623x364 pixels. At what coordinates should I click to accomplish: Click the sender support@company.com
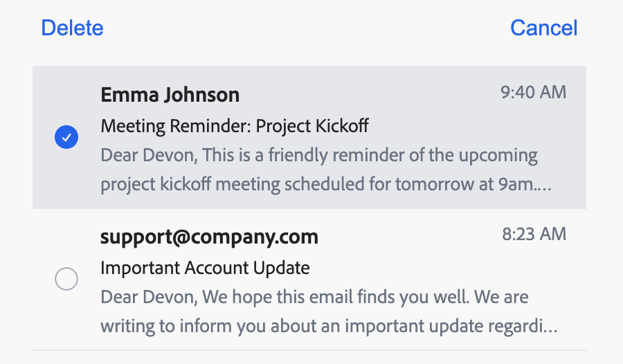coord(209,237)
